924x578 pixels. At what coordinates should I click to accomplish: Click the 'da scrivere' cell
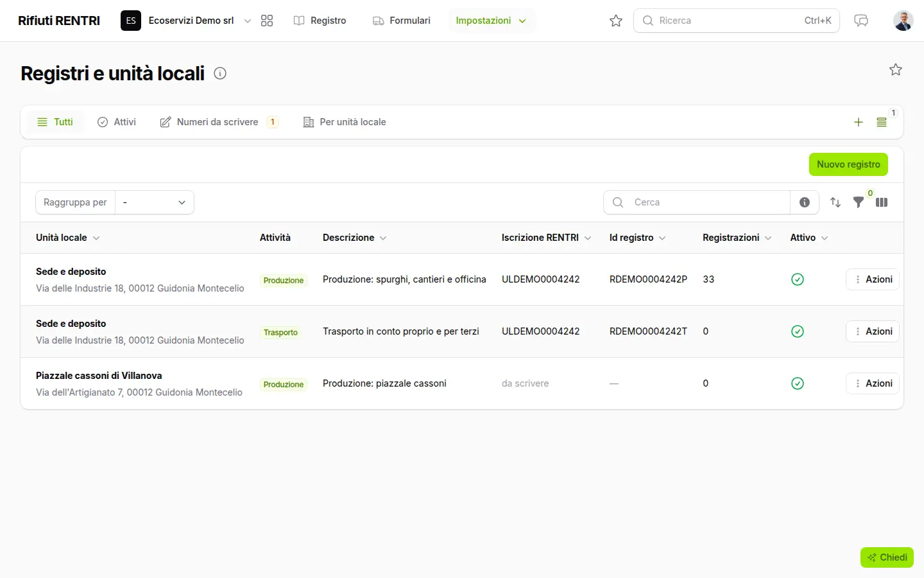tap(526, 383)
